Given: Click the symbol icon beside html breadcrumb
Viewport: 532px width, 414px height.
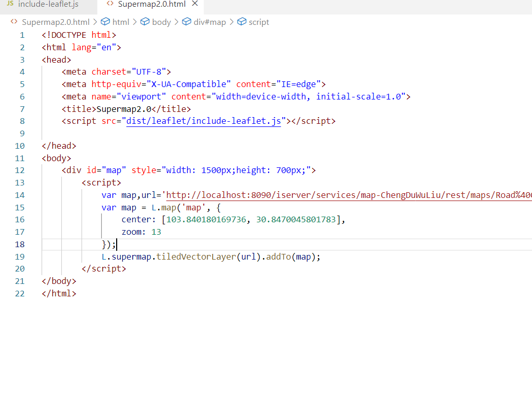Looking at the screenshot, I should [x=105, y=22].
